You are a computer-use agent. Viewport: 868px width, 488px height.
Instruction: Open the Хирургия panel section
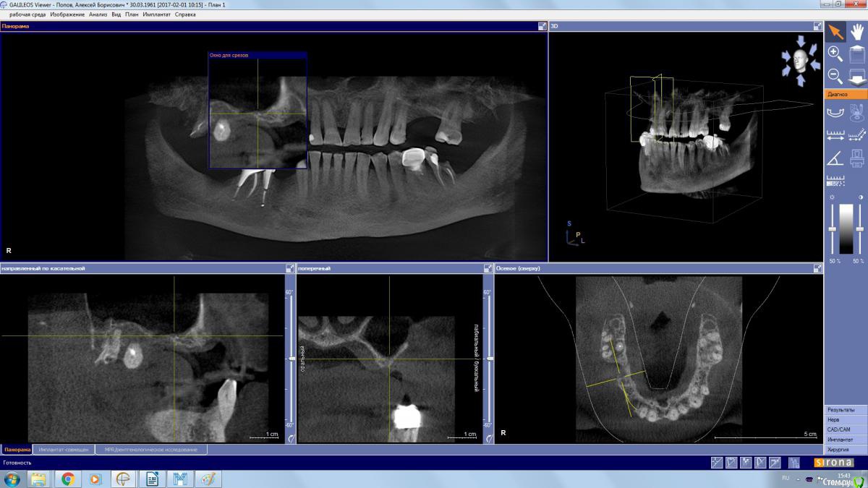point(846,450)
